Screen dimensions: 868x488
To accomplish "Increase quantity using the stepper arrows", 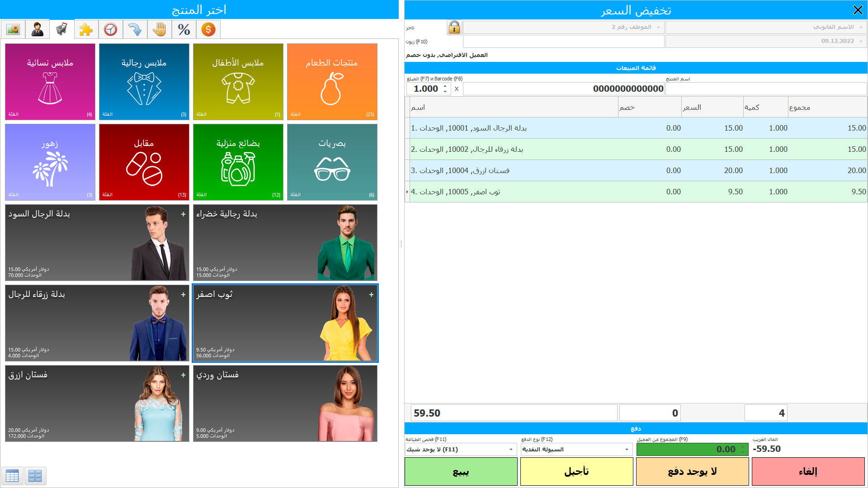I will (444, 89).
